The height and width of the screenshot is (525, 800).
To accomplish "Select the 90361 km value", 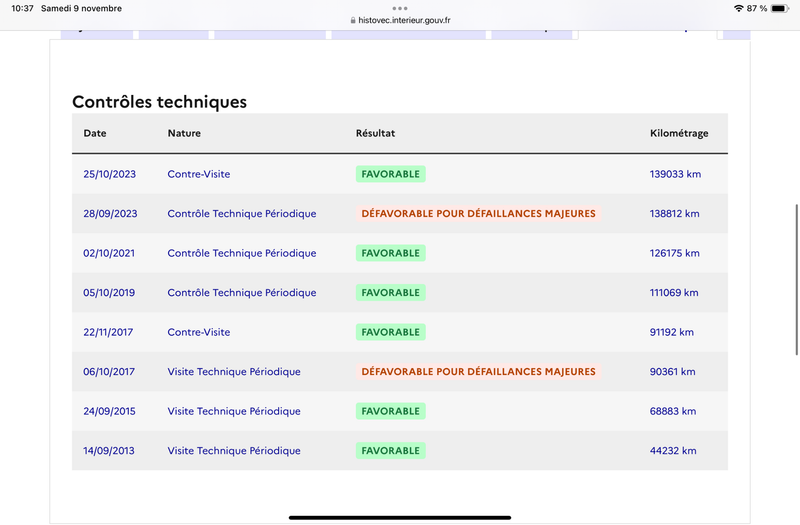I will (672, 371).
